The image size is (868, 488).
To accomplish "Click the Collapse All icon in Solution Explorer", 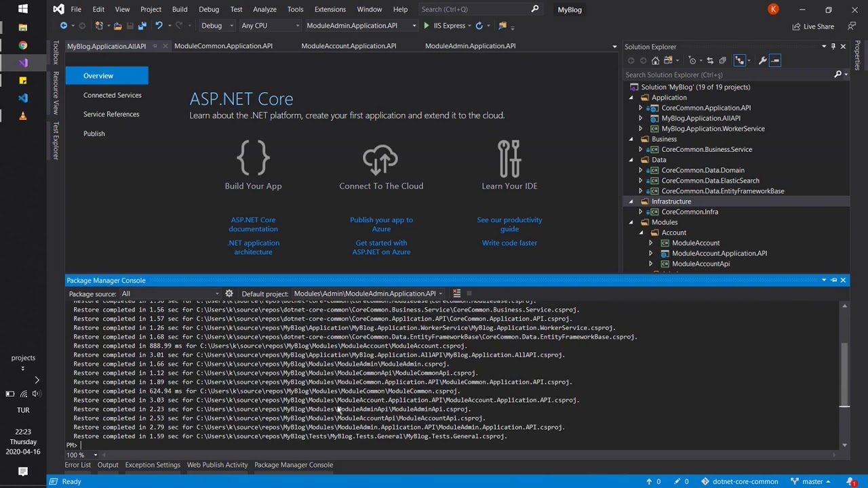I will [722, 61].
